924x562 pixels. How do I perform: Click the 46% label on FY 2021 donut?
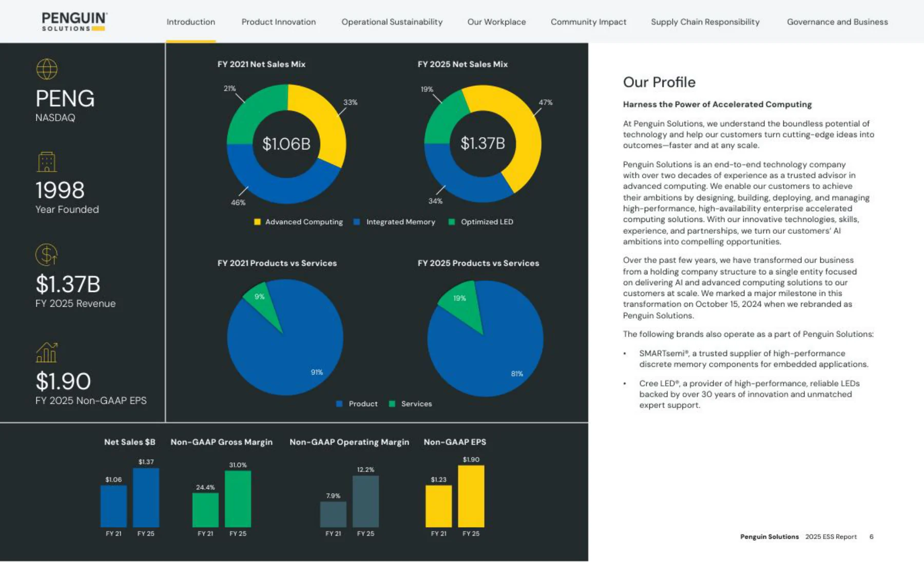(x=238, y=202)
